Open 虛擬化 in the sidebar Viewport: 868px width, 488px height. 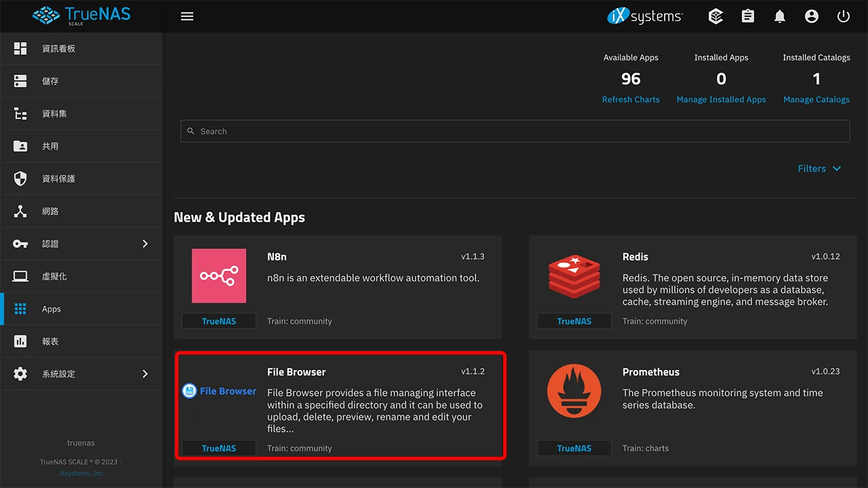tap(54, 277)
